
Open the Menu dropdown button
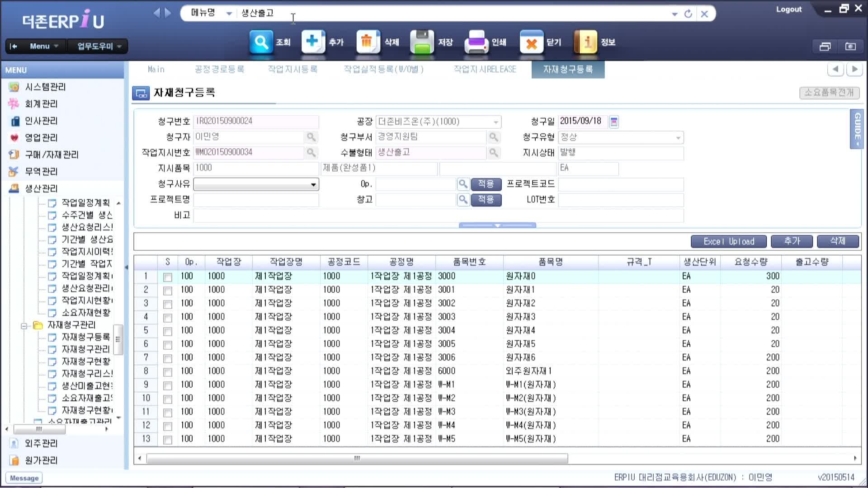[x=44, y=46]
